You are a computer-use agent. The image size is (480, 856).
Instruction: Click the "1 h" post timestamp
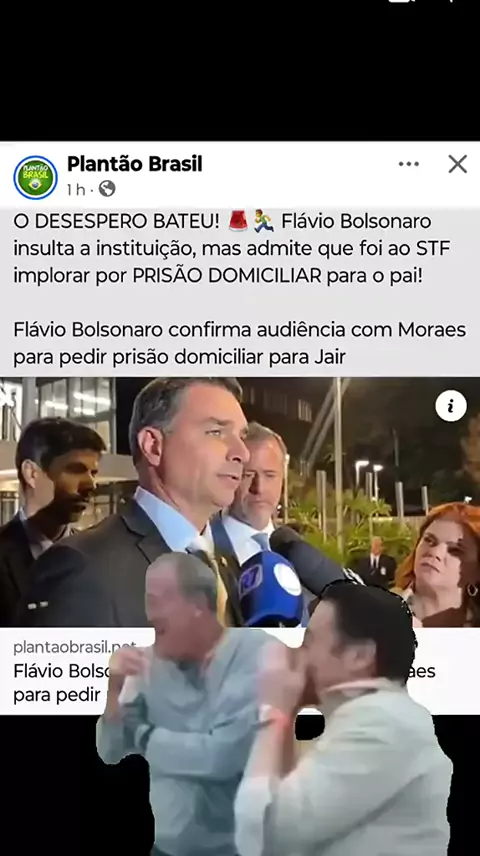coord(76,189)
